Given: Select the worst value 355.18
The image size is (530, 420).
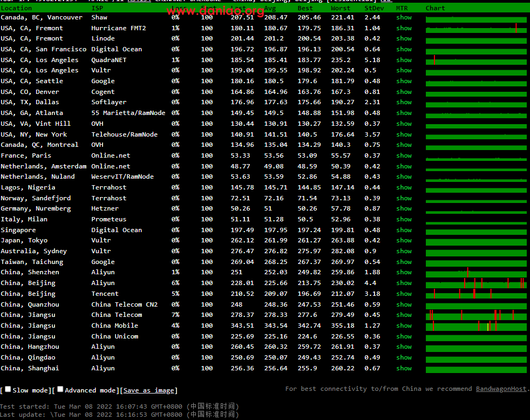Looking at the screenshot, I should pos(343,326).
